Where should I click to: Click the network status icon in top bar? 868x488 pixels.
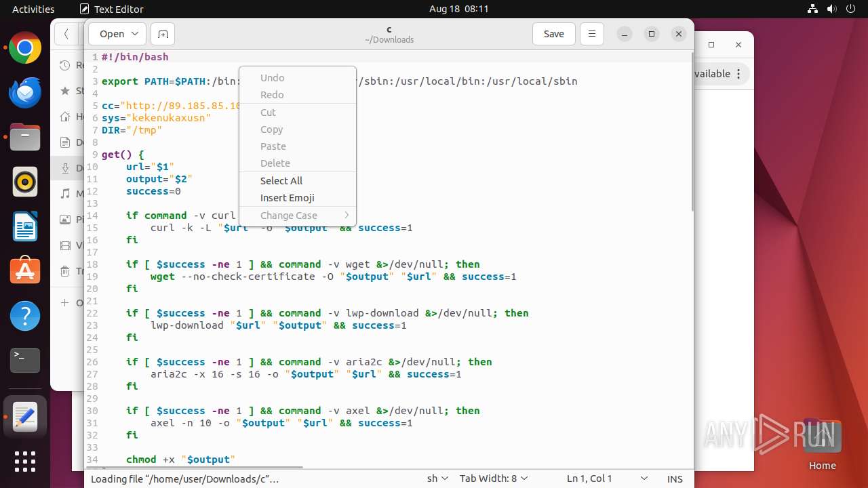pyautogui.click(x=813, y=9)
